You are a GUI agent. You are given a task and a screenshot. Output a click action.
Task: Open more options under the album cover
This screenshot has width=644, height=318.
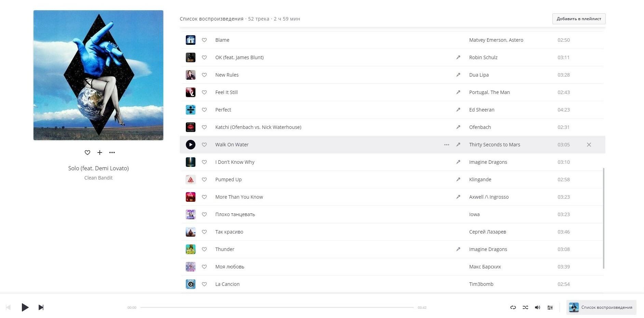point(112,153)
